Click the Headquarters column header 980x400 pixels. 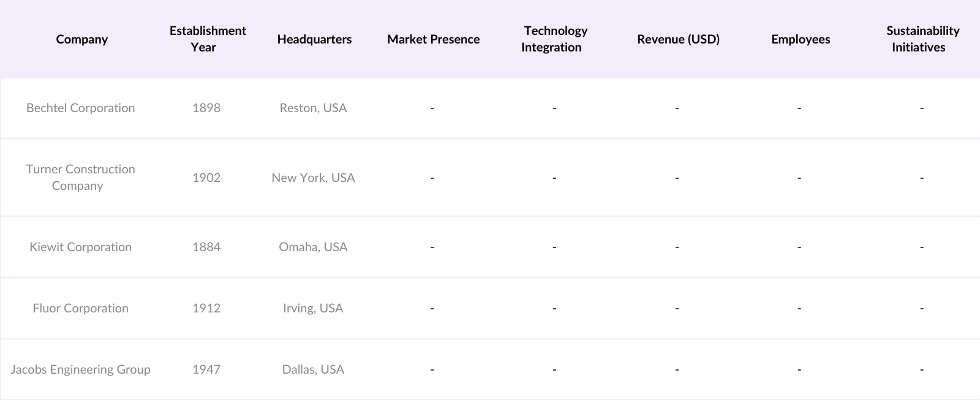[x=314, y=39]
